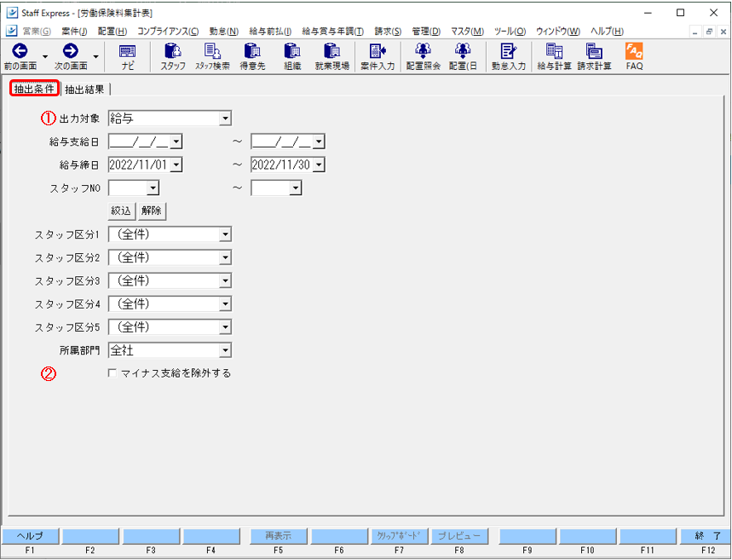Expand 次の画面 history dropdown arrow
Screen dimensions: 732x560
(95, 56)
